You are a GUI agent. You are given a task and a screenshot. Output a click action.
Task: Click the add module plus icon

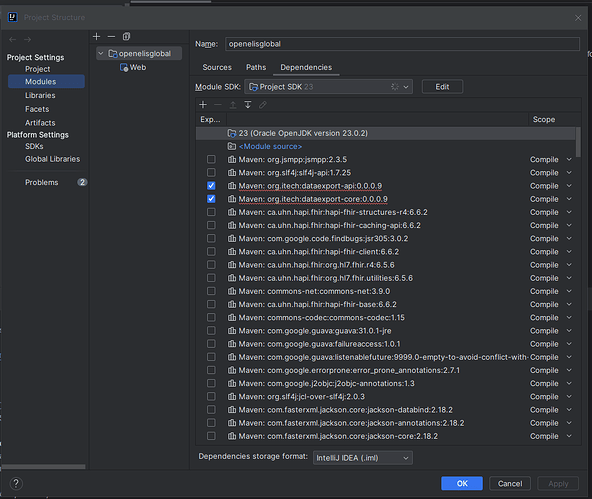pyautogui.click(x=97, y=37)
